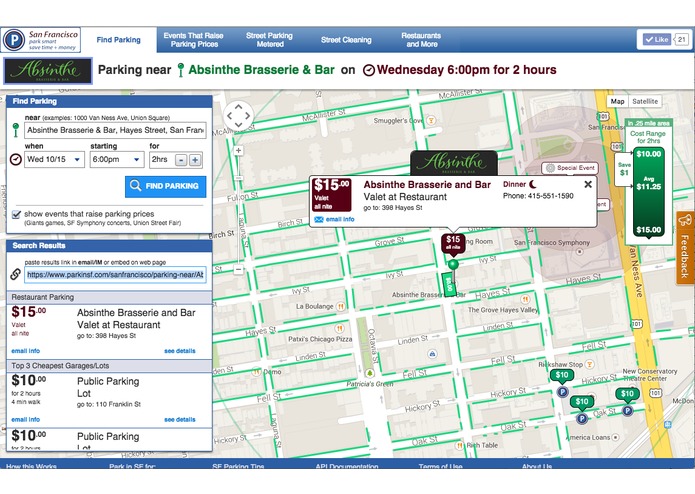Viewport: 695px width, 494px height.
Task: Open the starting time dropdown 6:00pm
Action: pyautogui.click(x=117, y=159)
